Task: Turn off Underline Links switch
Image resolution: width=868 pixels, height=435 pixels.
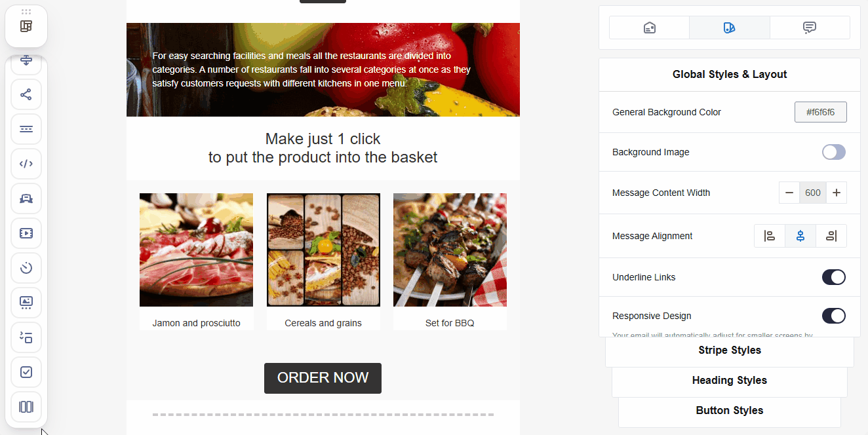Action: coord(834,277)
